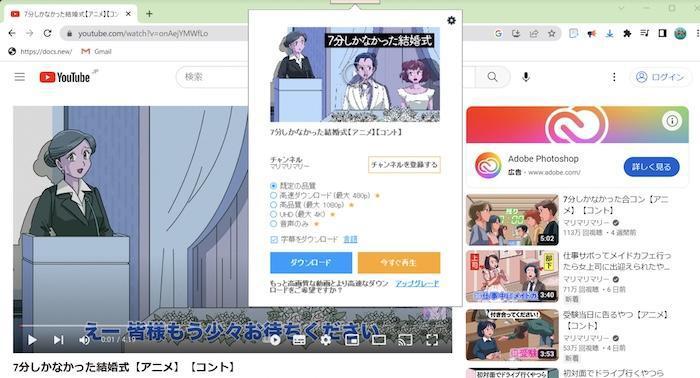Select audio only radio option
This screenshot has width=700, height=378.
click(274, 224)
